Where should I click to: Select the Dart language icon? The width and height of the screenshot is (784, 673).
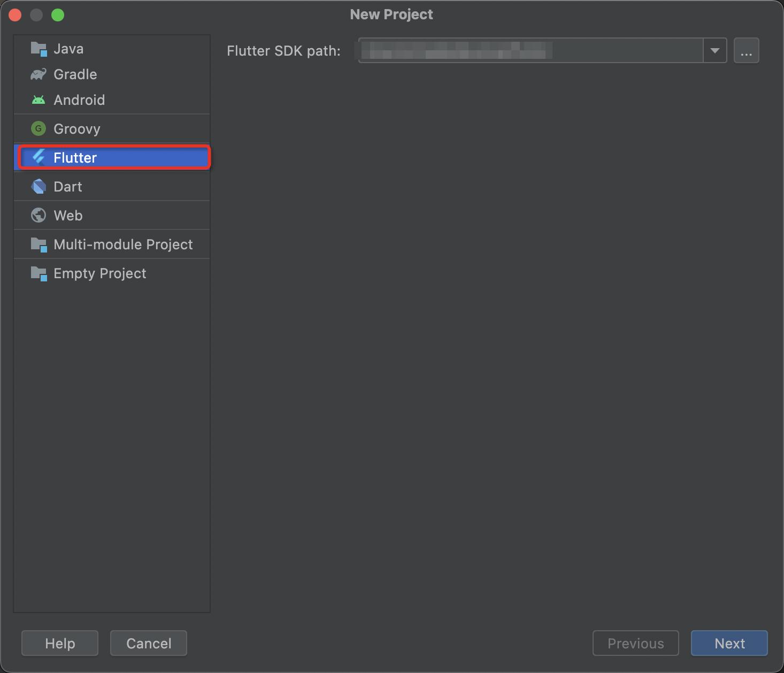(x=38, y=186)
